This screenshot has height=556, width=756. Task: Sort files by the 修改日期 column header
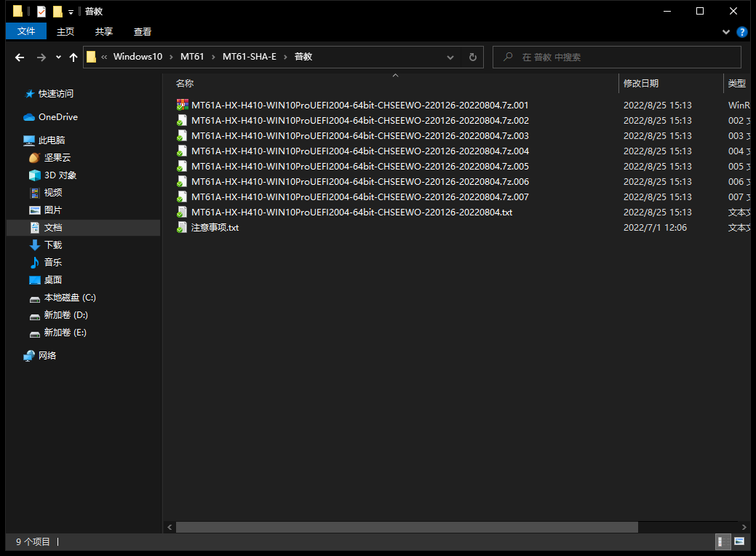point(641,84)
